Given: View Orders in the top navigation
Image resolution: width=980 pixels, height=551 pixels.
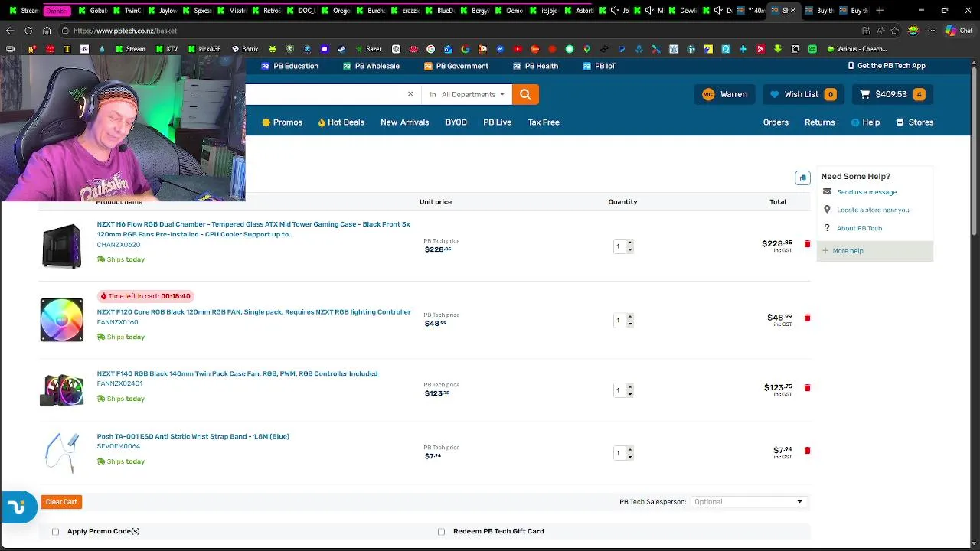Looking at the screenshot, I should (776, 122).
